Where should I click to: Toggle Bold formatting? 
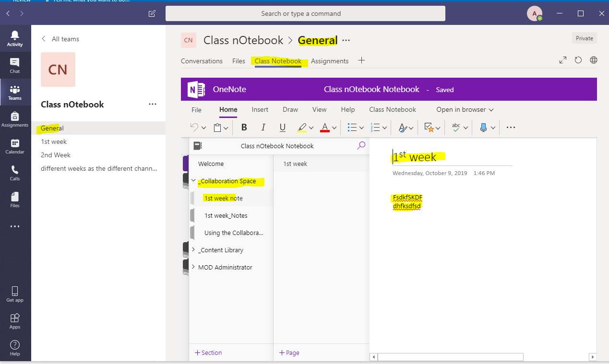click(244, 128)
